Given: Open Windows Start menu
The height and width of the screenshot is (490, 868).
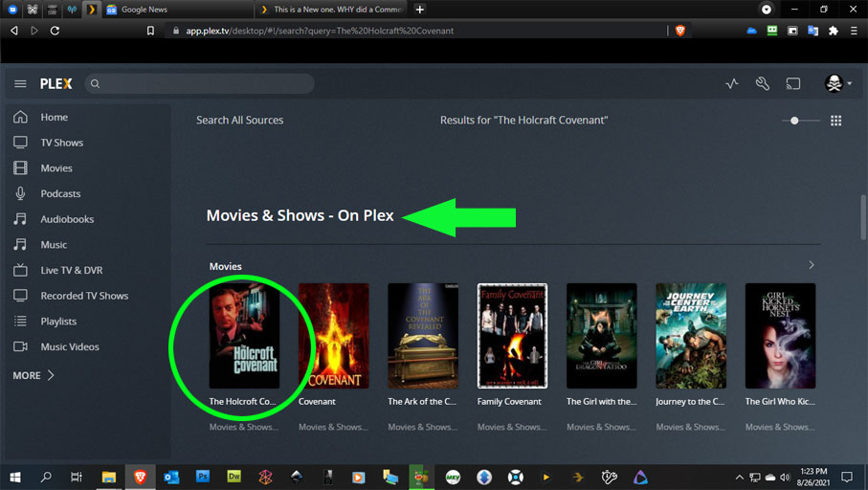Looking at the screenshot, I should point(15,477).
